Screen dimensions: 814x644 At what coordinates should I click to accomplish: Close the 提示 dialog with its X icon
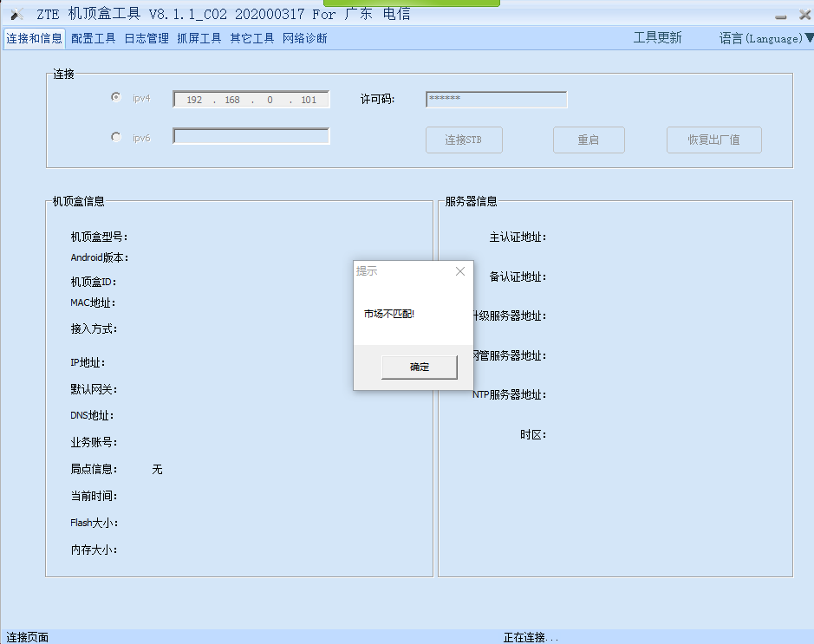(460, 271)
